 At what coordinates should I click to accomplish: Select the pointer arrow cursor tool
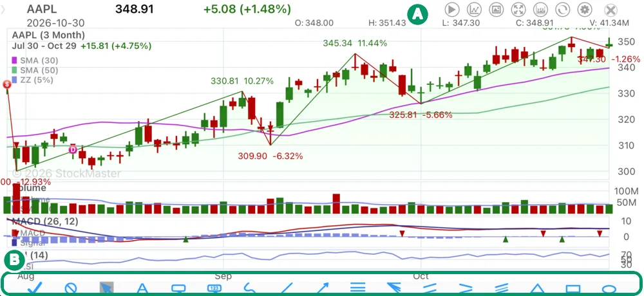tap(106, 288)
